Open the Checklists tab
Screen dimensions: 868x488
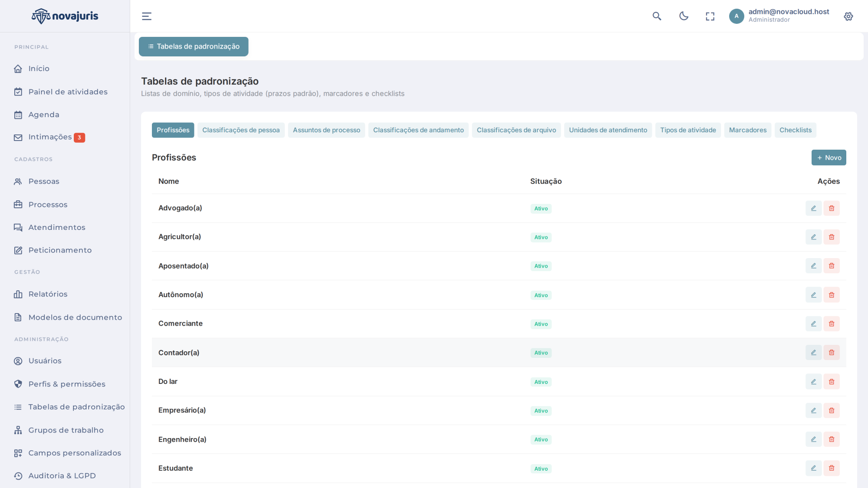(796, 130)
